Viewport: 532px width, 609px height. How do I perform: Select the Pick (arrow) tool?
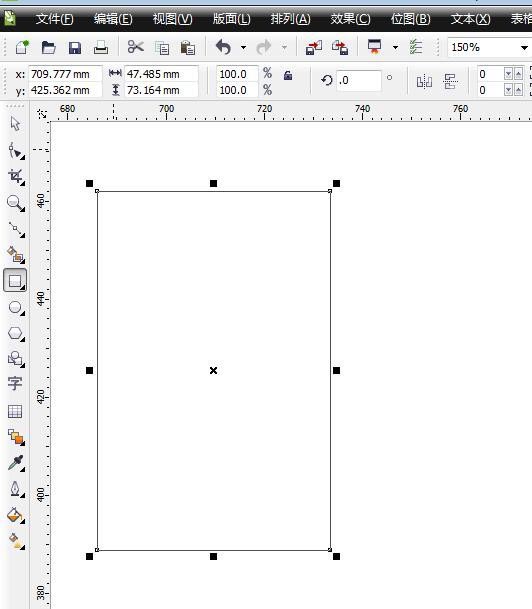(15, 124)
